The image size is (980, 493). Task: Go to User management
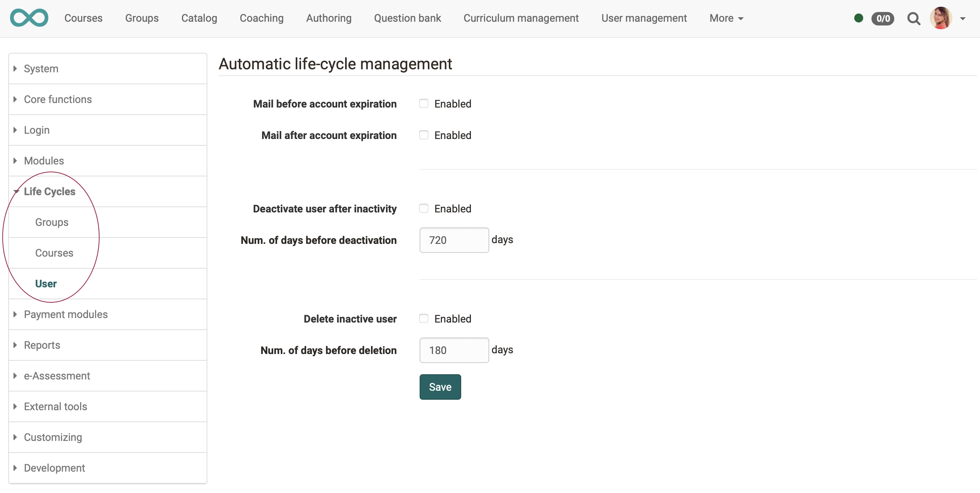pos(644,18)
